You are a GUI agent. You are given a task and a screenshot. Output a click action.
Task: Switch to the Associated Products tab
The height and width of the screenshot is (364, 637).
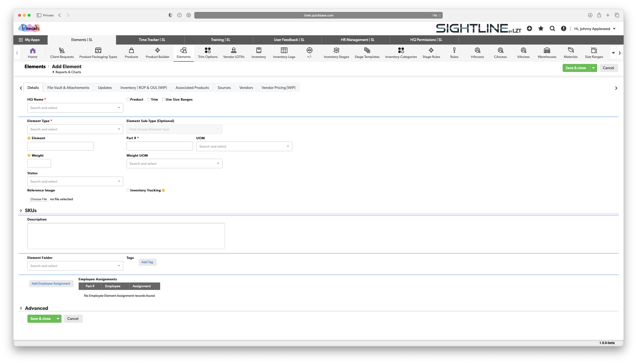192,87
